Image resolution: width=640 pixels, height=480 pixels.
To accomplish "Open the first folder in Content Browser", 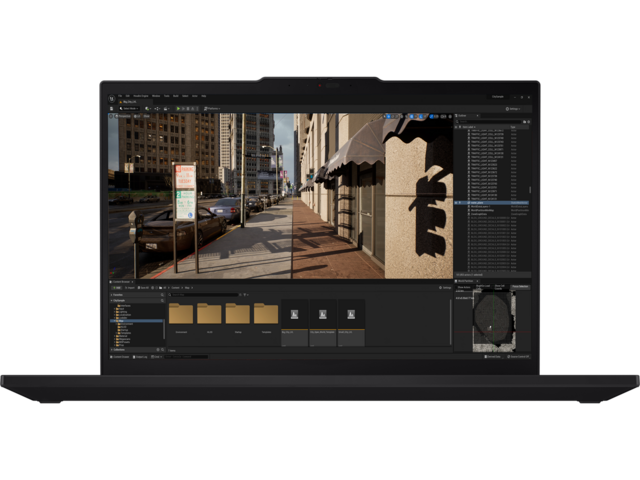I will tap(181, 314).
